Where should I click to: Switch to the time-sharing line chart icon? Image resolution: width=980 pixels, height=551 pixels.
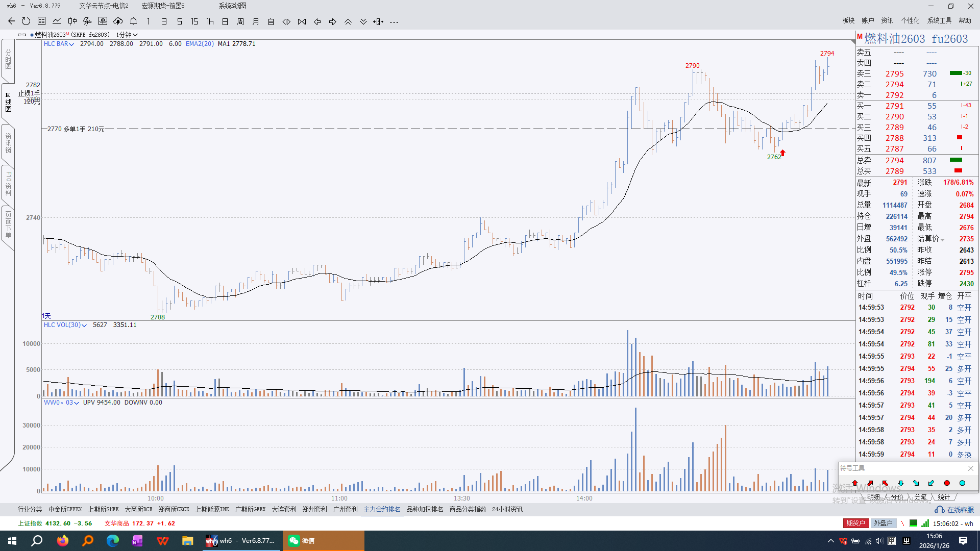click(x=57, y=21)
